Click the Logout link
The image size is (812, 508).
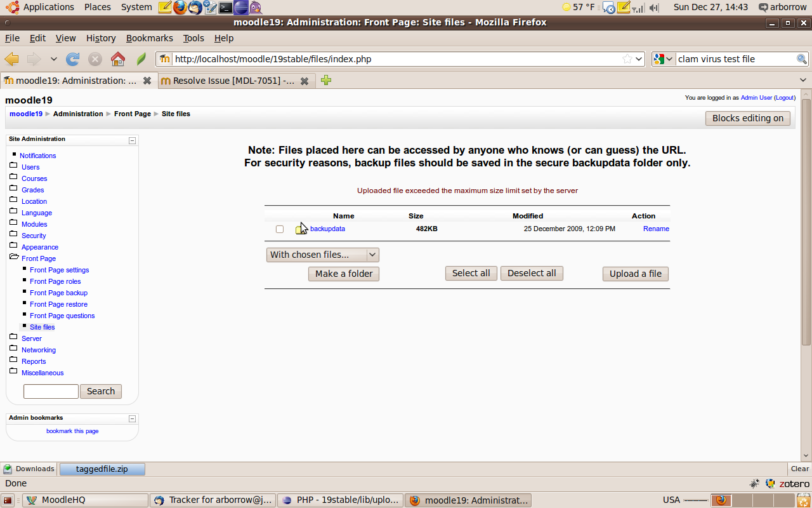[785, 98]
